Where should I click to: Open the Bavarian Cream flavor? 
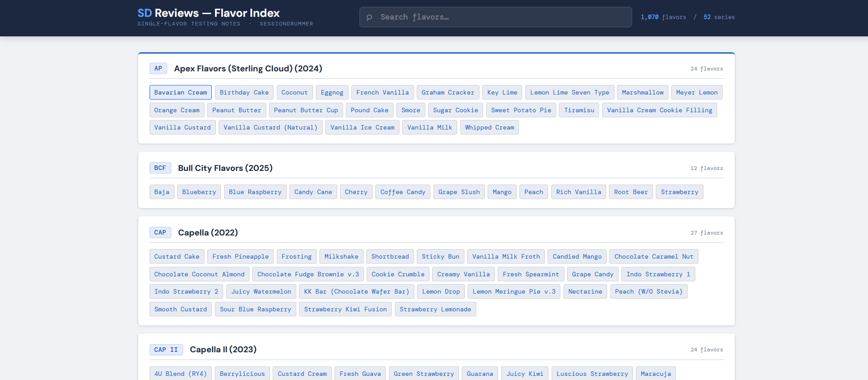pos(180,93)
